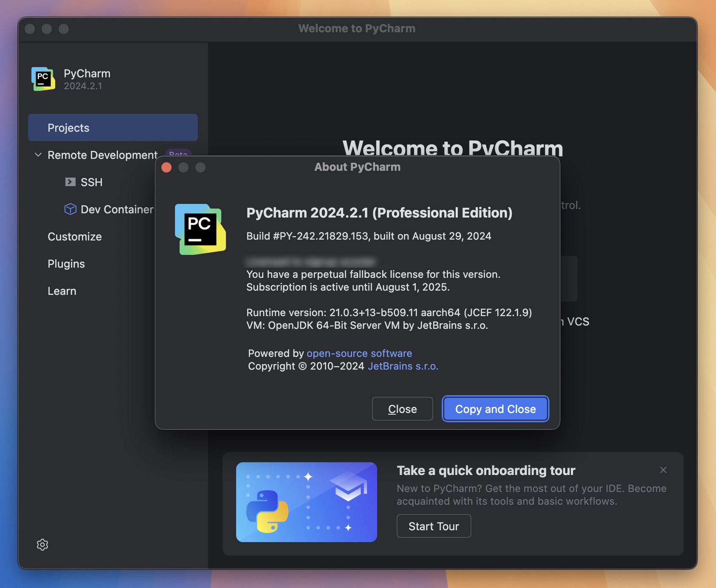
Task: Dismiss the onboarding tour banner
Action: tap(663, 469)
